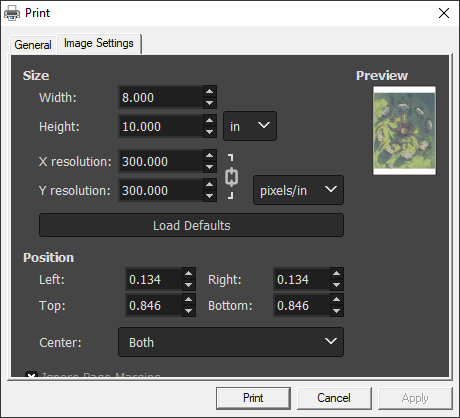Viewport: 460px width, 418px height.
Task: Decrease Width with the down arrow
Action: [210, 103]
